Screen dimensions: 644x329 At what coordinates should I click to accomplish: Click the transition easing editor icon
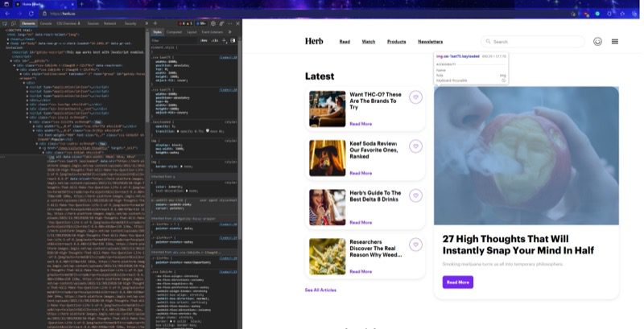coord(208,131)
